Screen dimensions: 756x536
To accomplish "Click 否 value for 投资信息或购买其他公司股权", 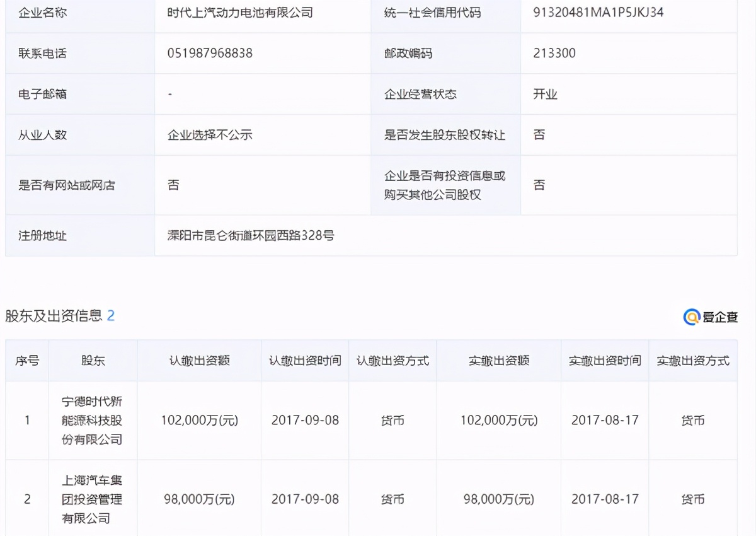I will click(539, 185).
